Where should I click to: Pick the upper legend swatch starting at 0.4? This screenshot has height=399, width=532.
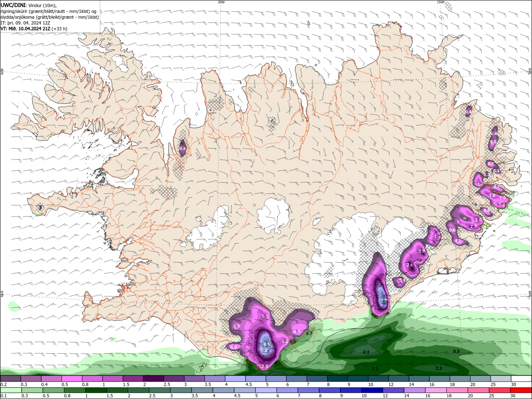click(x=52, y=379)
